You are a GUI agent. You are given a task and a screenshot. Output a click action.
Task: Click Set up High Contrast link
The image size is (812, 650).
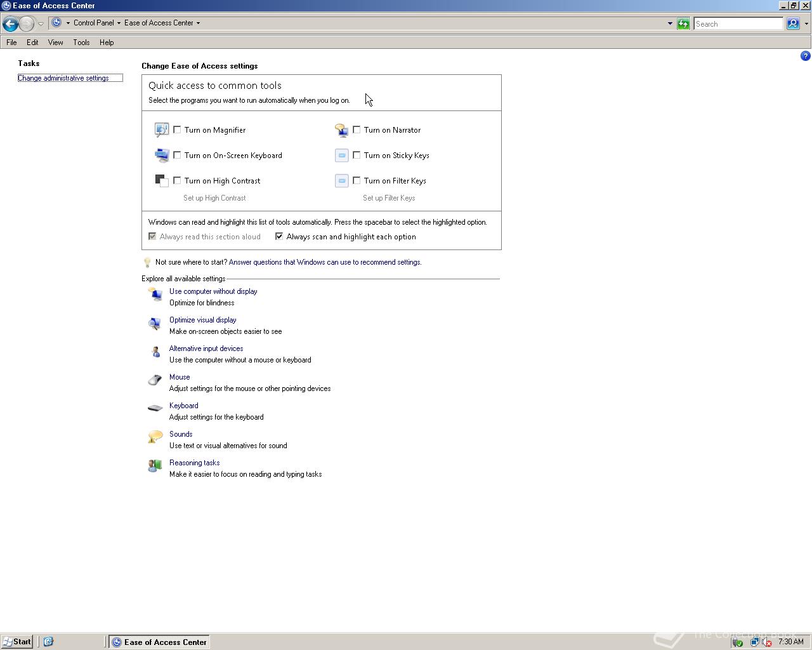coord(214,198)
